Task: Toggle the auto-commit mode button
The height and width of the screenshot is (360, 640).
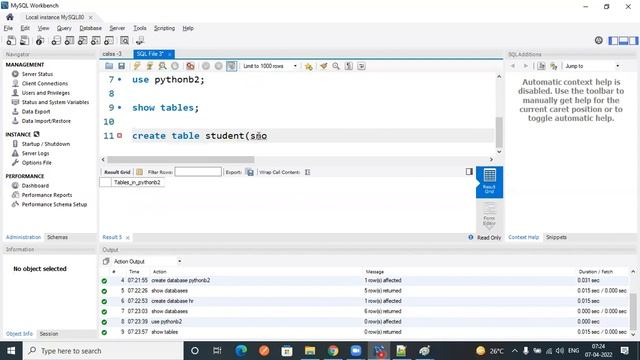Action: [x=231, y=66]
